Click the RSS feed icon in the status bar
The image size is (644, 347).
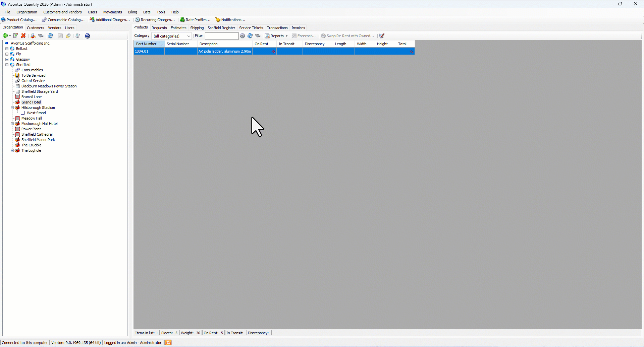pos(168,342)
